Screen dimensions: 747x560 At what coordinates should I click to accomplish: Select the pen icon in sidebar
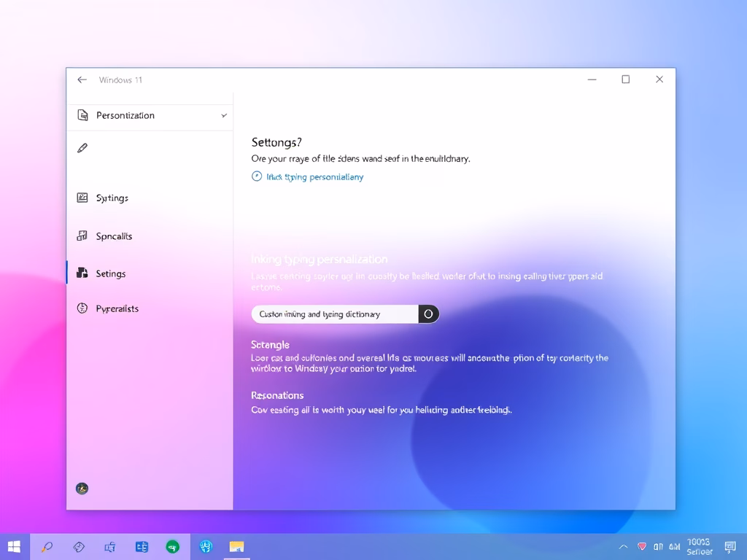click(x=82, y=148)
